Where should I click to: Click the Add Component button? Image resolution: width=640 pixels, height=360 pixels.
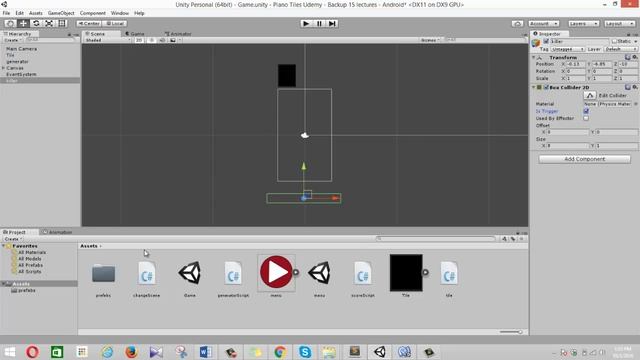tap(584, 159)
